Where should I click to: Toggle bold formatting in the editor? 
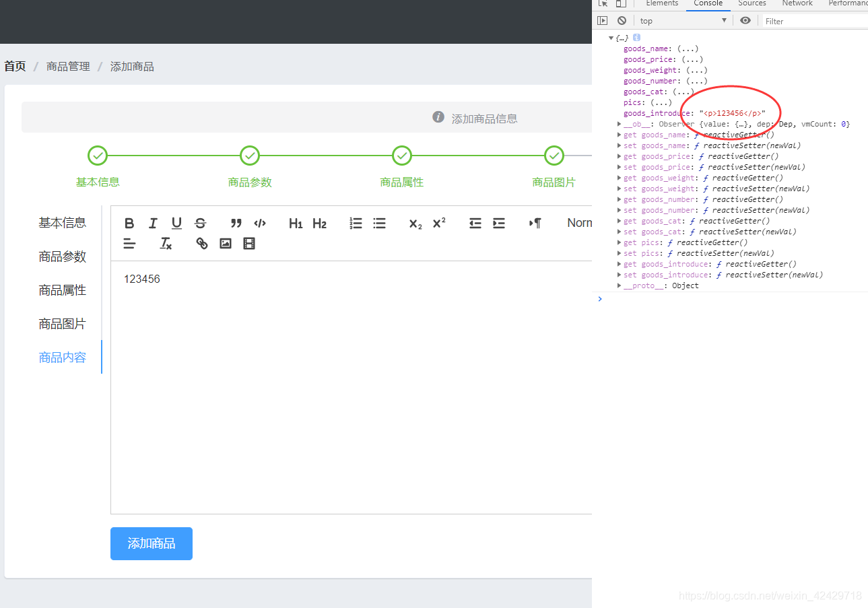pyautogui.click(x=130, y=224)
